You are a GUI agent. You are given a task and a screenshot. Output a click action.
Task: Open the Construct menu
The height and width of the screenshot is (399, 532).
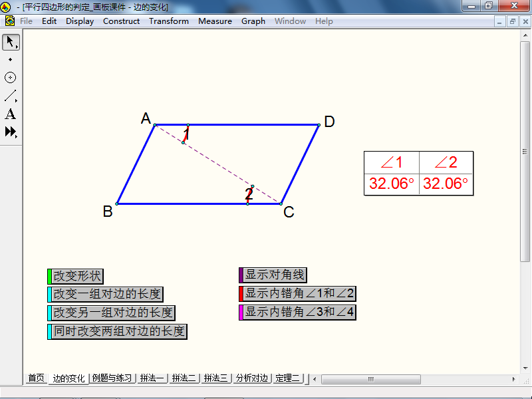121,21
